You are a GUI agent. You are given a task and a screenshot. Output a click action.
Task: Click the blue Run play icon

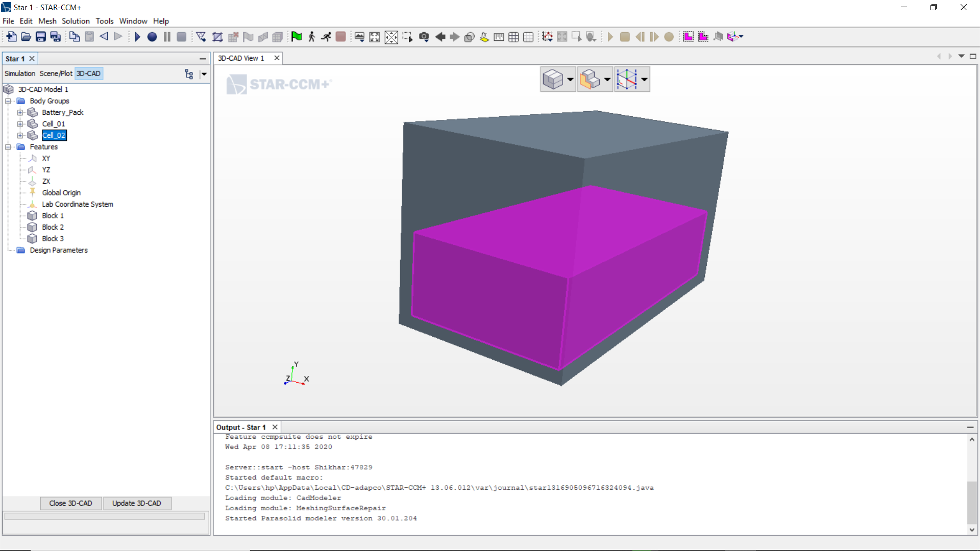(137, 37)
